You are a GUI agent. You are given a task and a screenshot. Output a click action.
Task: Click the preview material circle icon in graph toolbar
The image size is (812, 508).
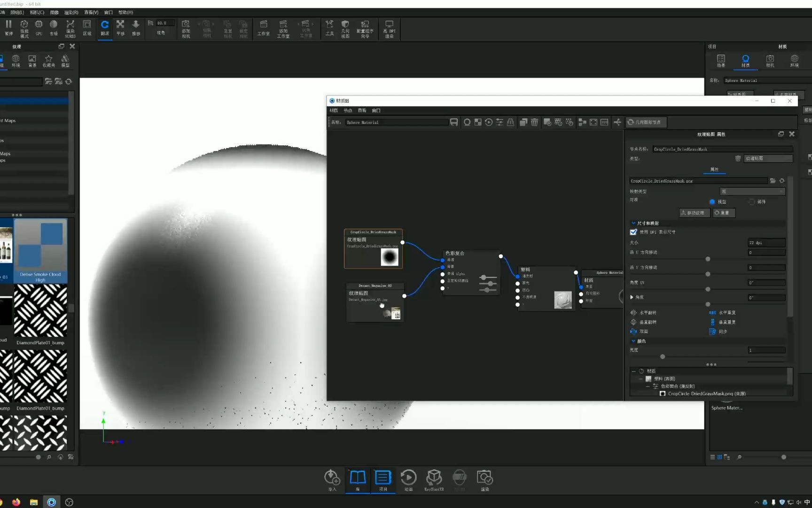(x=467, y=122)
